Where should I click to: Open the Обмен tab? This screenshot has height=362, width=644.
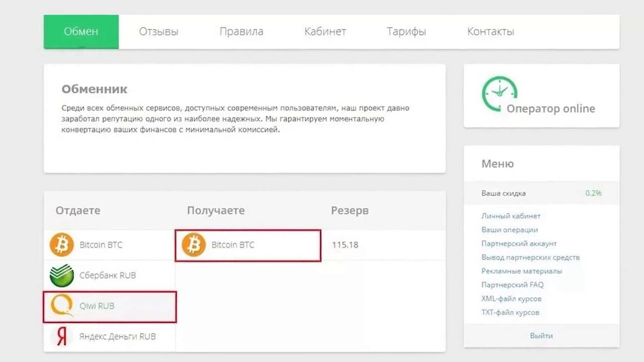[81, 32]
